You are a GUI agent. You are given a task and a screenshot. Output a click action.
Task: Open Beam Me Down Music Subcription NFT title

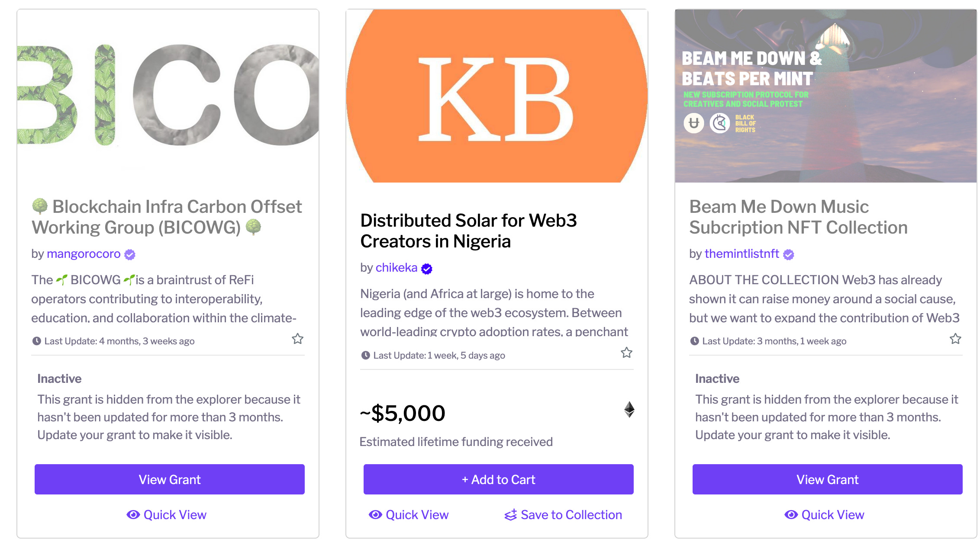click(x=798, y=217)
